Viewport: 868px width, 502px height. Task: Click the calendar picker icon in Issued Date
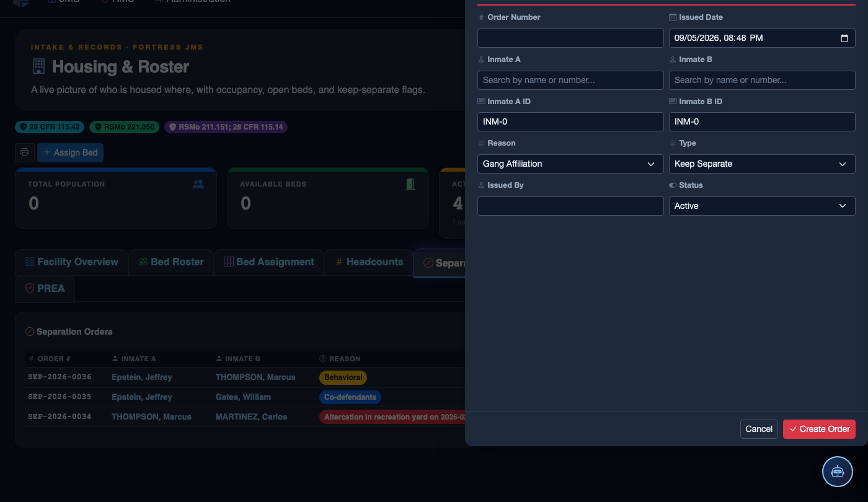(x=844, y=38)
